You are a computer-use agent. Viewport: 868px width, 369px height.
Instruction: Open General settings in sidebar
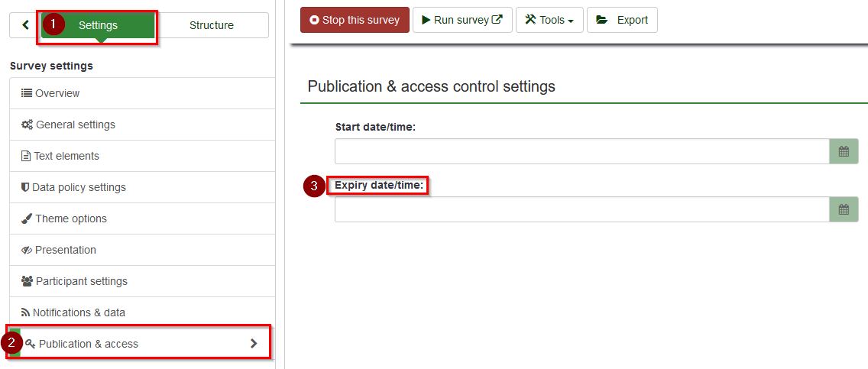click(x=142, y=125)
